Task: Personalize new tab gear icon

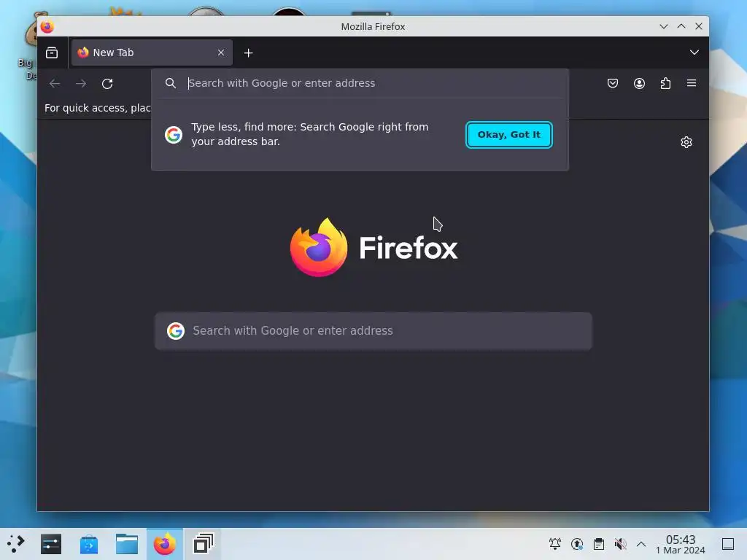Action: coord(686,142)
